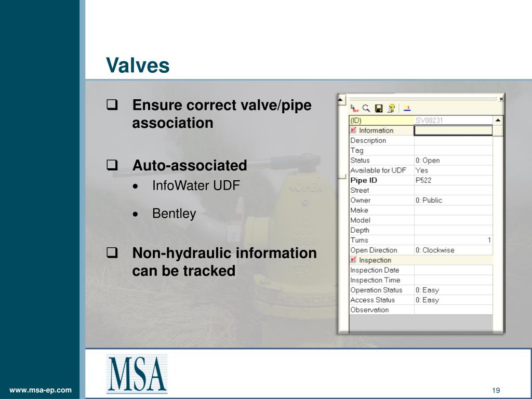Select the Information section header

coord(382,130)
